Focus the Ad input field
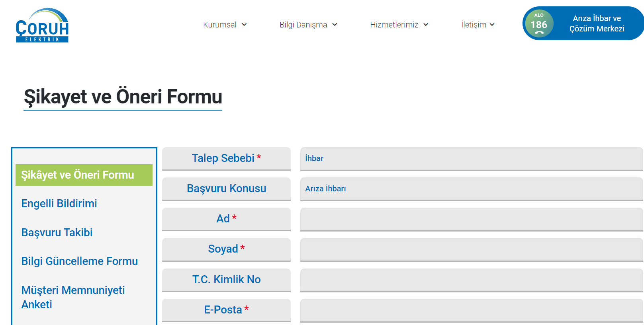Image resolution: width=644 pixels, height=325 pixels. (471, 219)
